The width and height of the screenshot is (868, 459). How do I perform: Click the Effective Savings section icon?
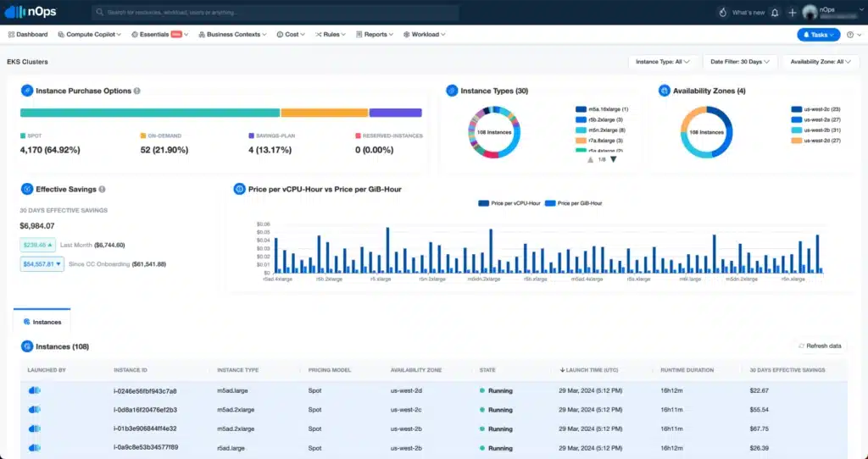(x=26, y=189)
